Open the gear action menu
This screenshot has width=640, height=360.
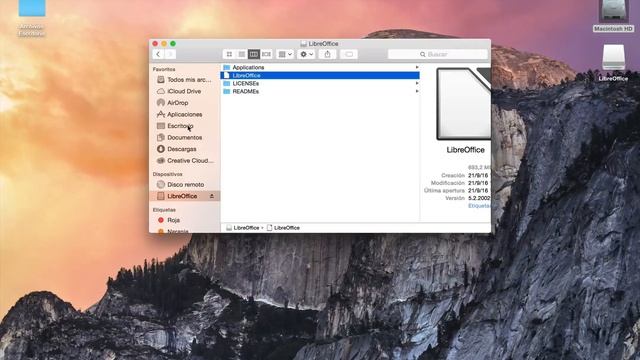point(306,54)
